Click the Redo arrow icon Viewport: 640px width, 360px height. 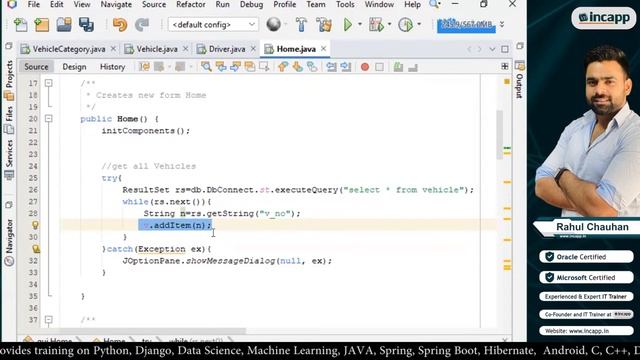pos(142,25)
